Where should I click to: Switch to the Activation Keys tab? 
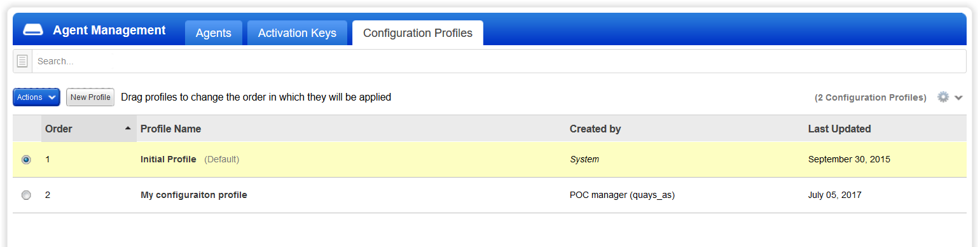(x=297, y=33)
